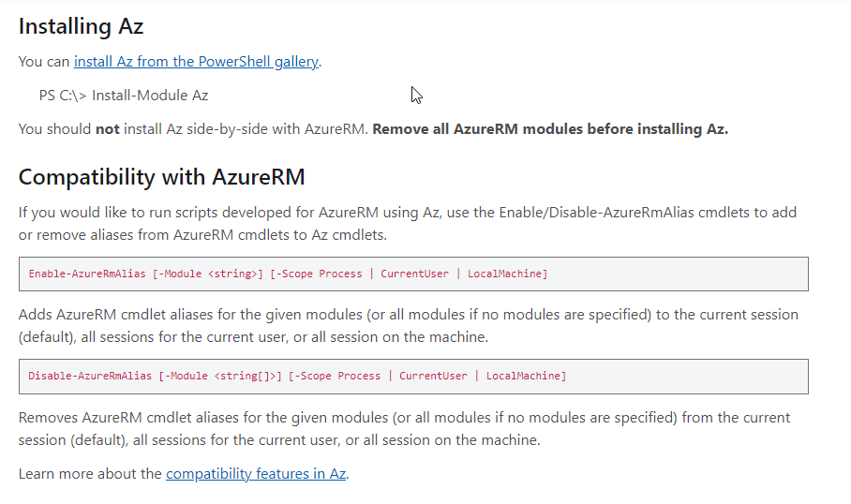The image size is (851, 504).
Task: Click the word CurrentUser in Enable-AzureRmAlias syntax
Action: pyautogui.click(x=414, y=274)
